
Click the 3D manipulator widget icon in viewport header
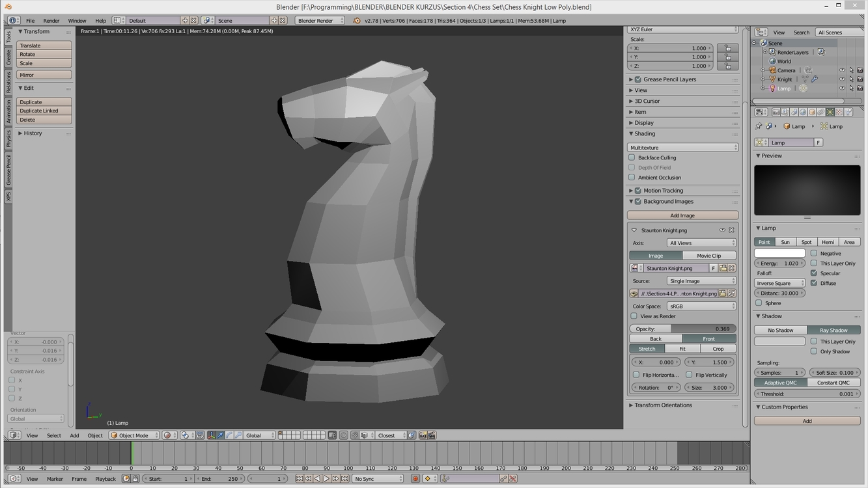[211, 435]
